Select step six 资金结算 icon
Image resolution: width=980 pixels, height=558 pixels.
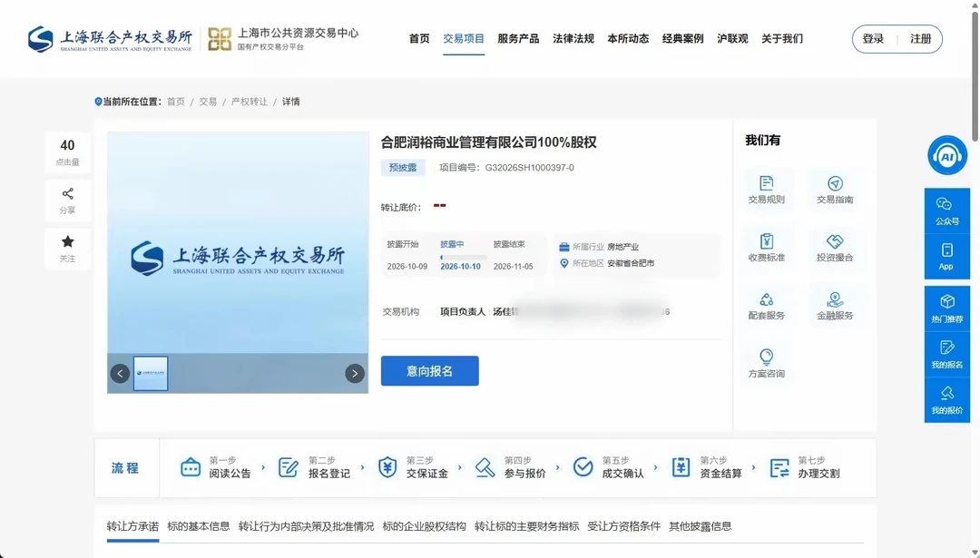click(681, 466)
